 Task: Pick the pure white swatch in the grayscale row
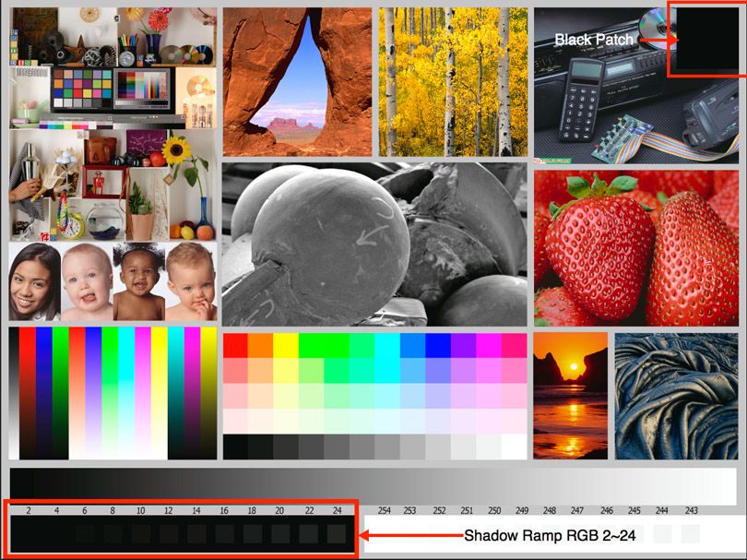click(x=514, y=447)
